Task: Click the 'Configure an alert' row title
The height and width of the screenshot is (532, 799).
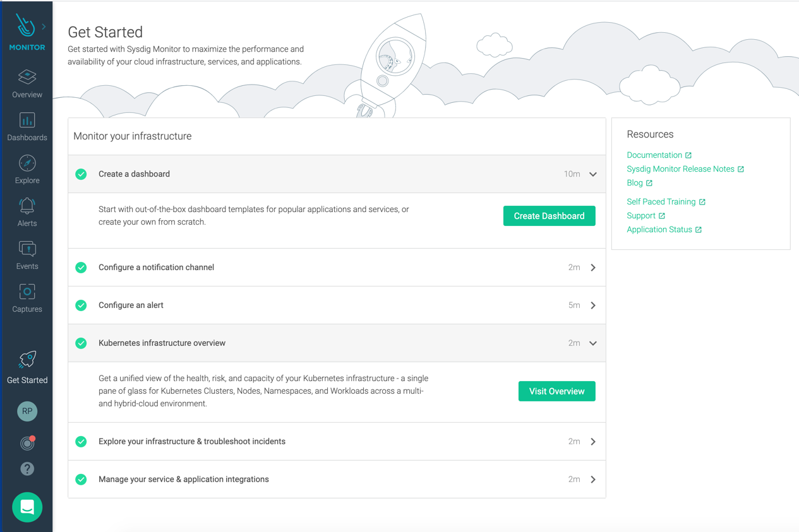Action: (x=131, y=305)
